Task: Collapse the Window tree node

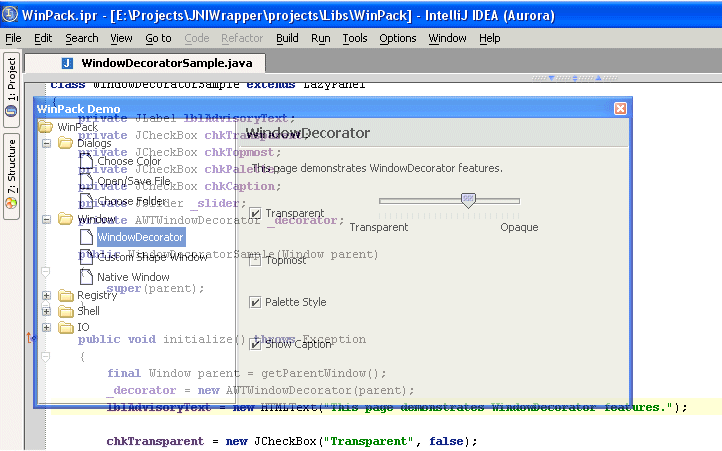Action: click(46, 219)
